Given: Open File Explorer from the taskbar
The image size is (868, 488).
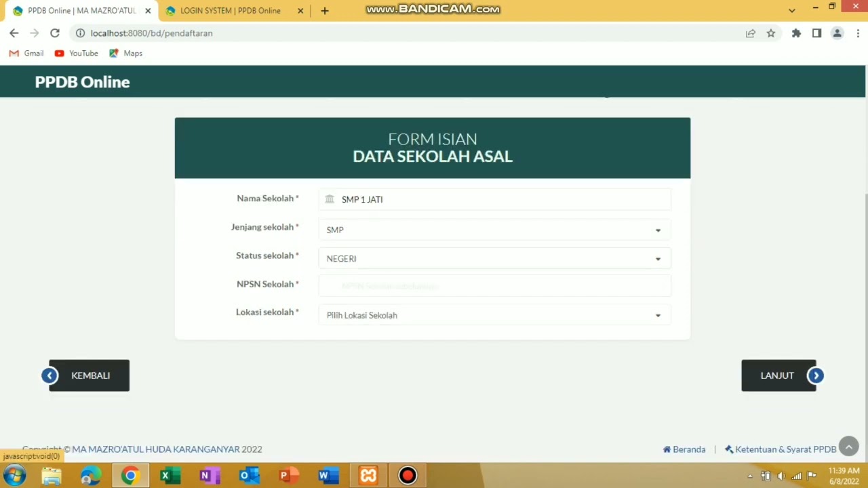Looking at the screenshot, I should tap(52, 476).
